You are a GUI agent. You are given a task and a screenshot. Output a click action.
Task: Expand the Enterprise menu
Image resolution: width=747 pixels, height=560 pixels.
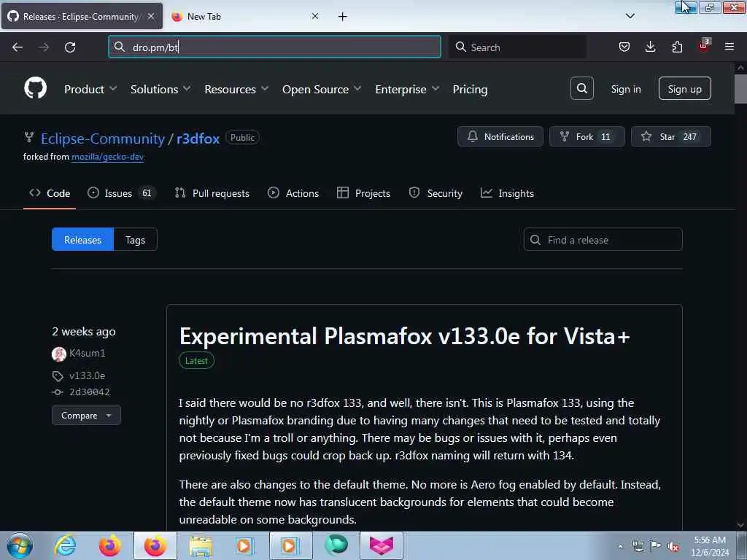click(x=407, y=89)
